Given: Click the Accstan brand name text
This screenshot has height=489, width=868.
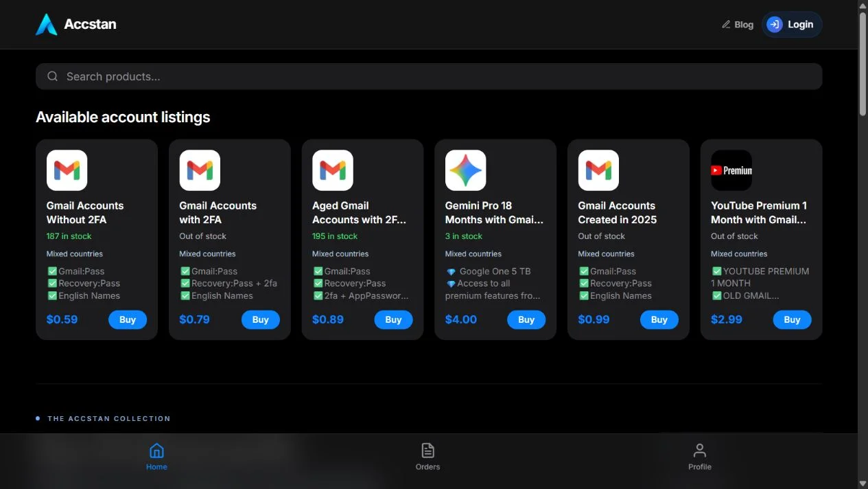Looking at the screenshot, I should pyautogui.click(x=90, y=24).
